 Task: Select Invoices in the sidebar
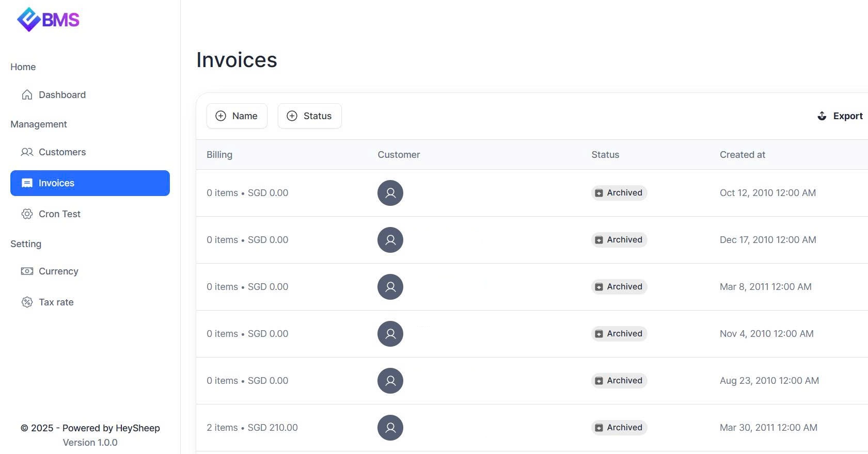point(90,183)
